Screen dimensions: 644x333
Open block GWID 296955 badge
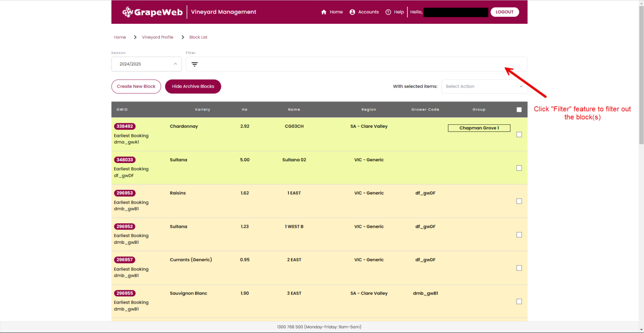(125, 293)
